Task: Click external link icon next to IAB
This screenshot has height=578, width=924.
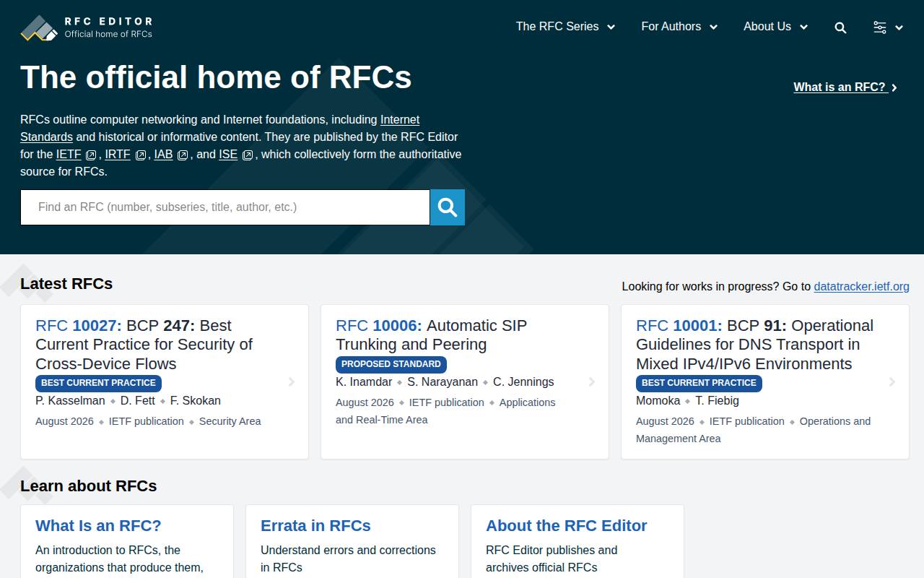Action: point(183,155)
